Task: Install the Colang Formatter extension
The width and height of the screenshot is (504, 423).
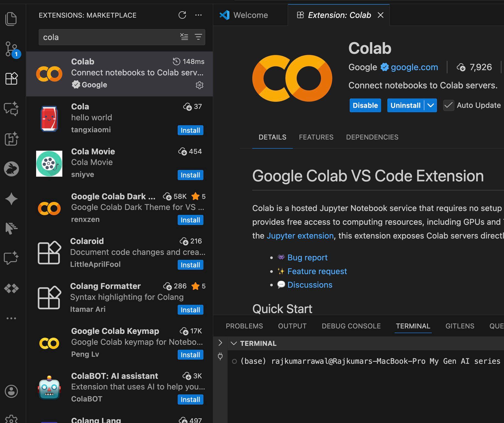Action: tap(190, 310)
